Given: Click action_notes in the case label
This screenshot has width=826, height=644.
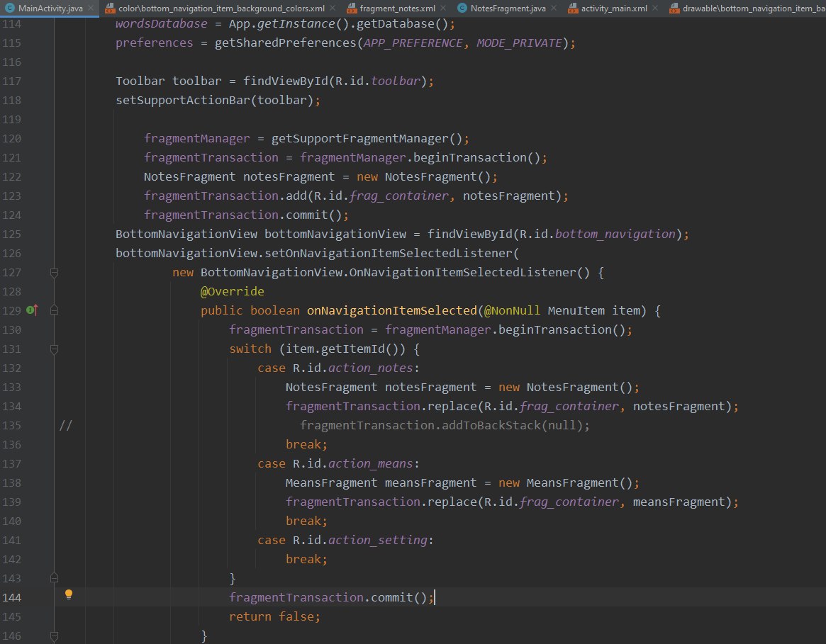Looking at the screenshot, I should [370, 368].
